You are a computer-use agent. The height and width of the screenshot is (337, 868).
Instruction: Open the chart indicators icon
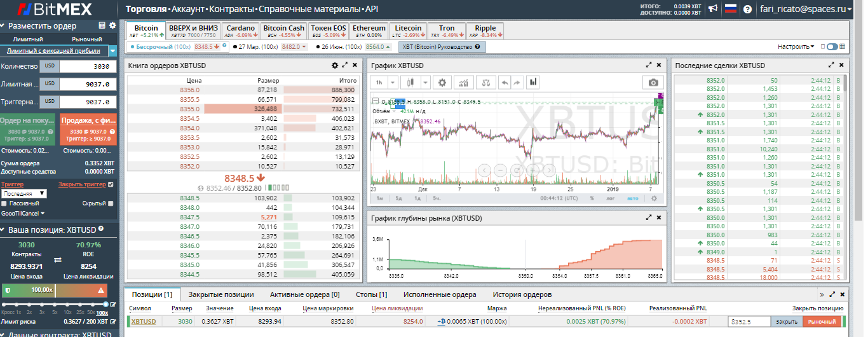[465, 82]
